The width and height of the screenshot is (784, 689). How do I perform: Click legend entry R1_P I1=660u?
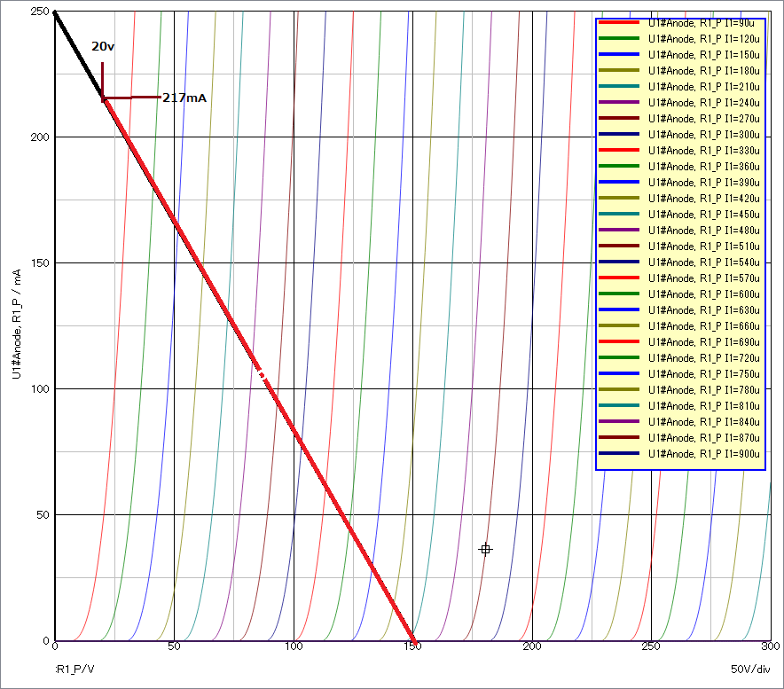tap(679, 326)
